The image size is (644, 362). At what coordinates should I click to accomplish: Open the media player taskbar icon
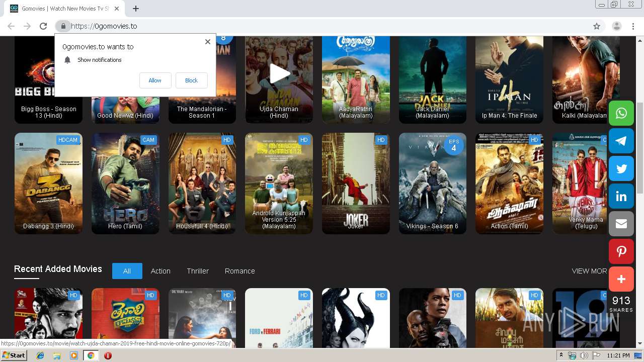tap(74, 355)
